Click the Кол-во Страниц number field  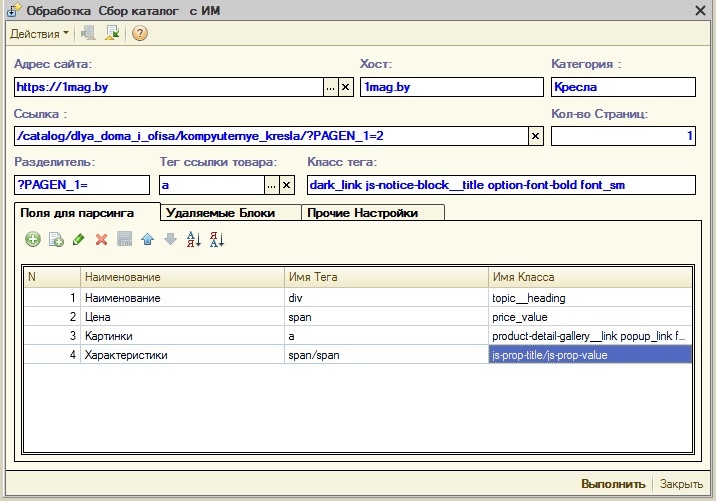click(623, 136)
